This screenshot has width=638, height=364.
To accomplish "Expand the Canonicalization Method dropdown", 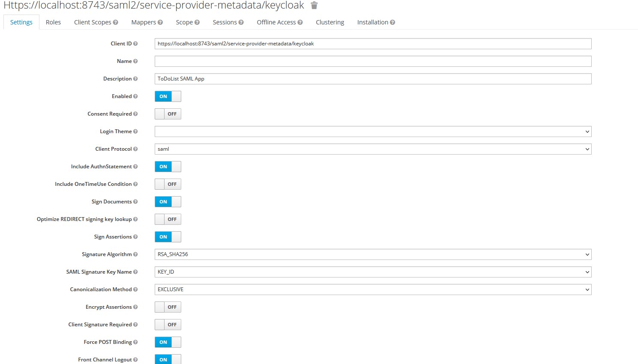I will (372, 289).
